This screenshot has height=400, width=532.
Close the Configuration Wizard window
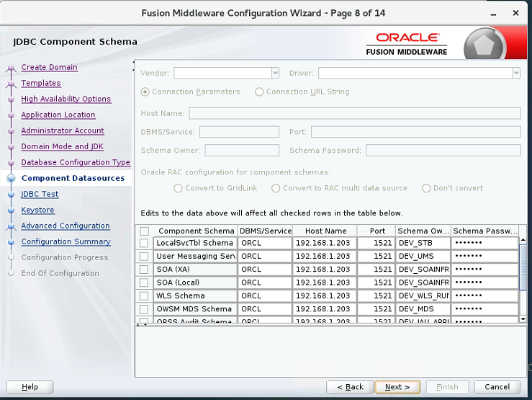point(515,13)
